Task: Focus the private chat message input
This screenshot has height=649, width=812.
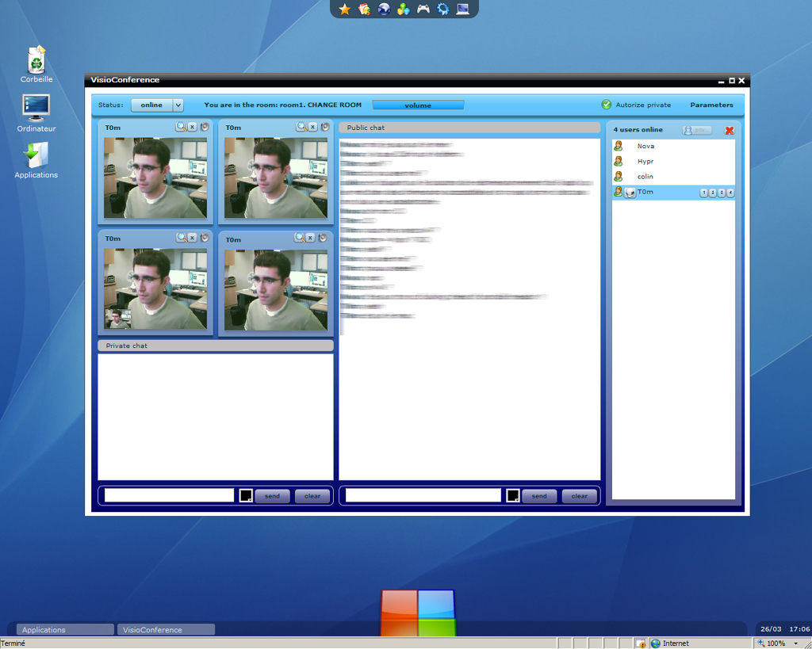Action: [170, 495]
